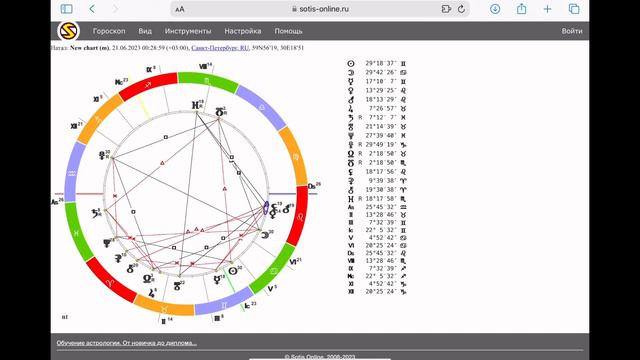Open the AA reader and text size menu

pos(180,9)
